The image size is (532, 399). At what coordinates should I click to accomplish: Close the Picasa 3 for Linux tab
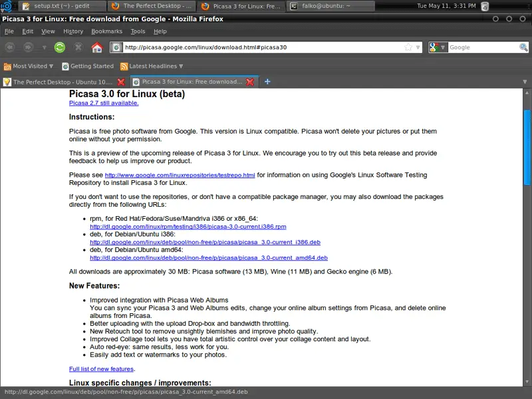[250, 82]
